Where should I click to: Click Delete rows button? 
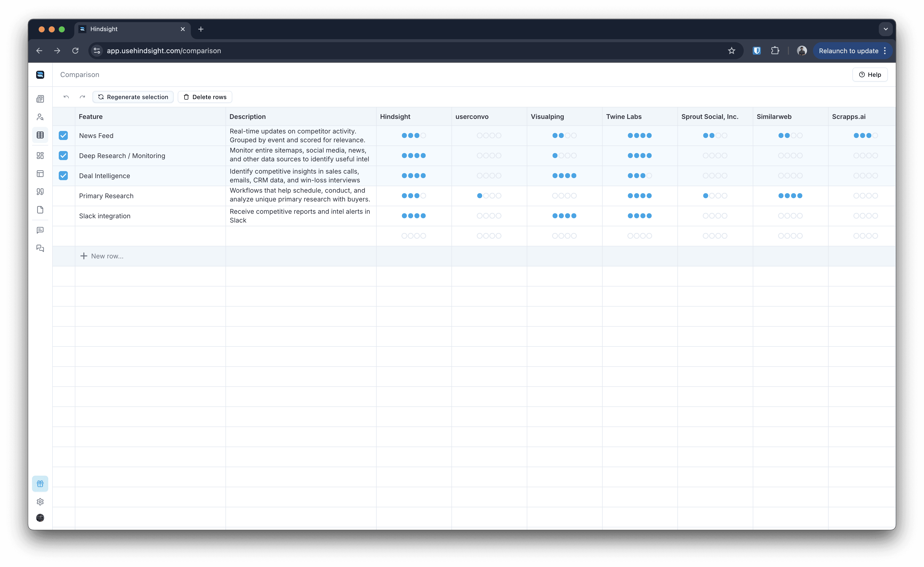click(x=205, y=97)
